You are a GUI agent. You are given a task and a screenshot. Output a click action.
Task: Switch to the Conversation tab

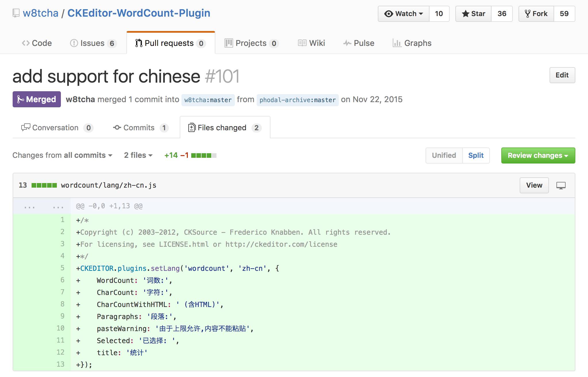click(x=57, y=128)
